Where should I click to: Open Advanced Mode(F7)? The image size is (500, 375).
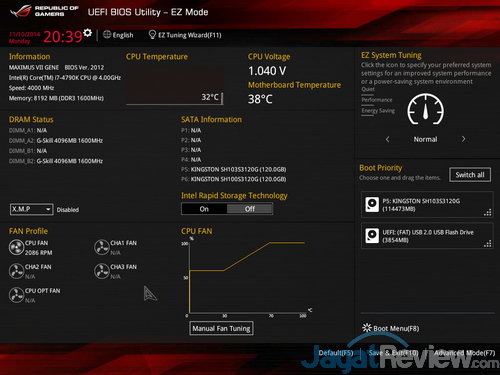click(464, 353)
